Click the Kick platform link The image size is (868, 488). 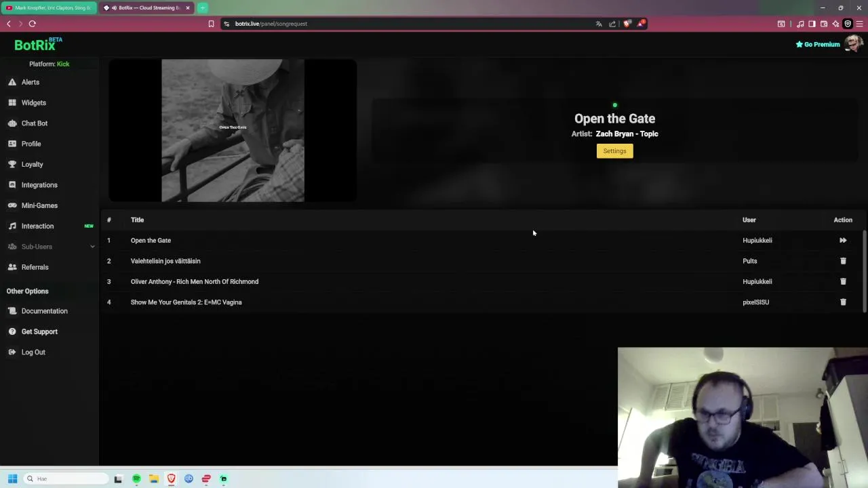(x=63, y=64)
